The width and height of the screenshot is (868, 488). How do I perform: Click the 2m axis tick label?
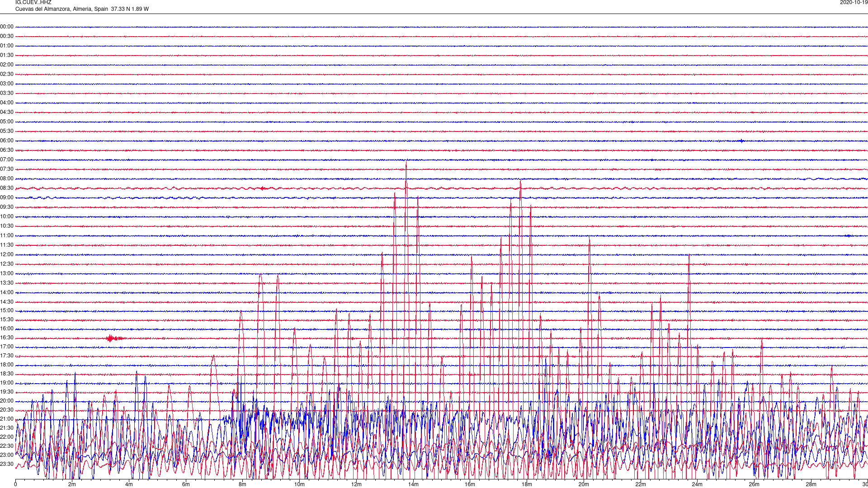72,484
